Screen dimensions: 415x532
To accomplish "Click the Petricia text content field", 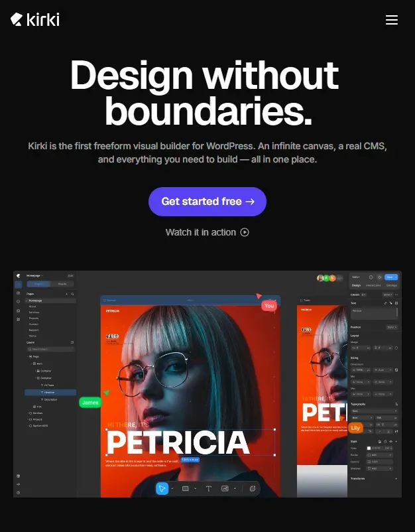I will pyautogui.click(x=375, y=314).
